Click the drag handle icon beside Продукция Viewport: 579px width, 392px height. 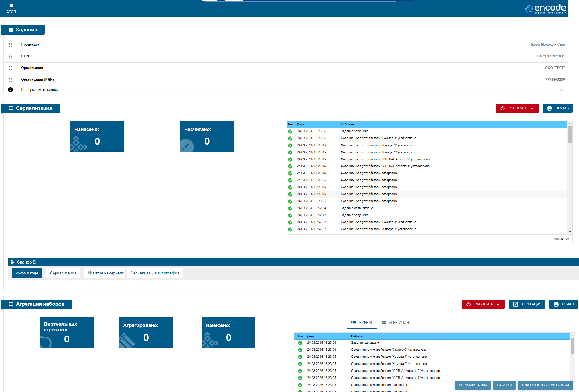pos(11,45)
